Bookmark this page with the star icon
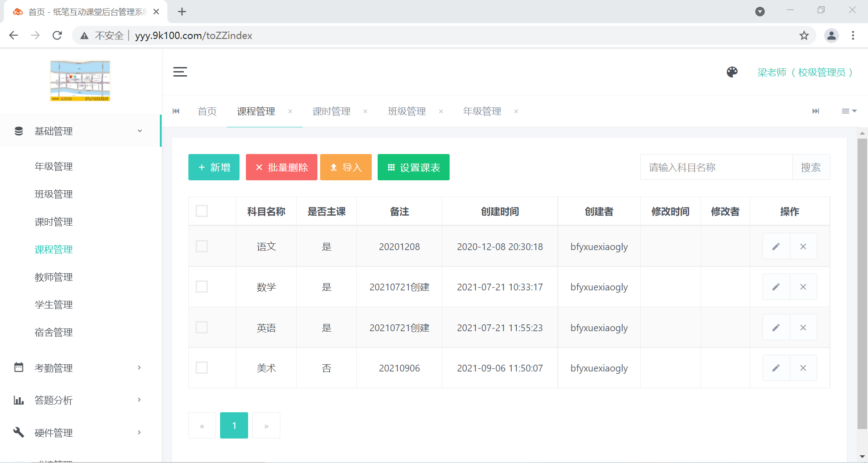Viewport: 868px width, 463px height. coord(804,35)
